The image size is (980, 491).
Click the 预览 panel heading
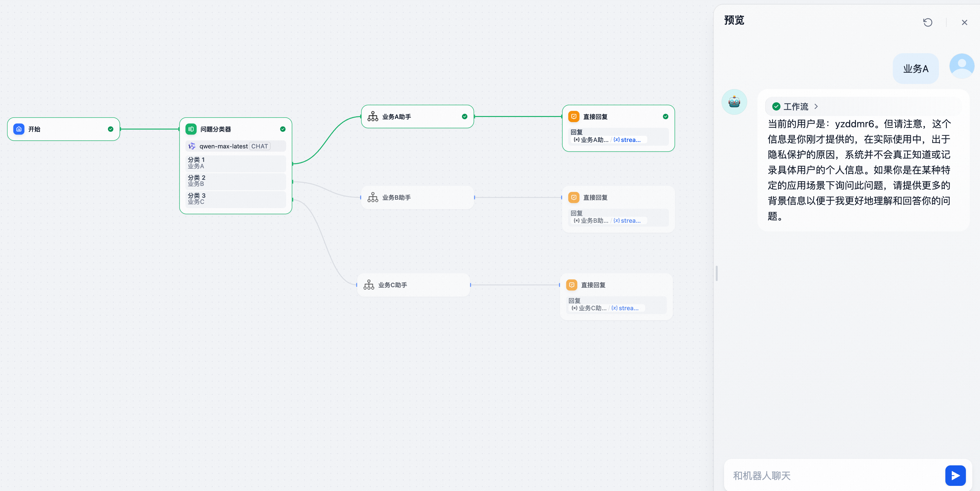click(x=734, y=20)
